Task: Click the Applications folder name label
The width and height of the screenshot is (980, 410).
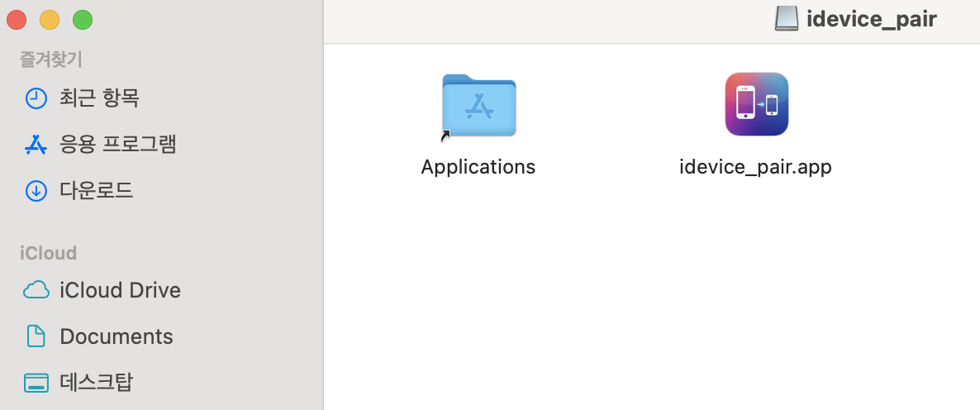Action: (x=478, y=167)
